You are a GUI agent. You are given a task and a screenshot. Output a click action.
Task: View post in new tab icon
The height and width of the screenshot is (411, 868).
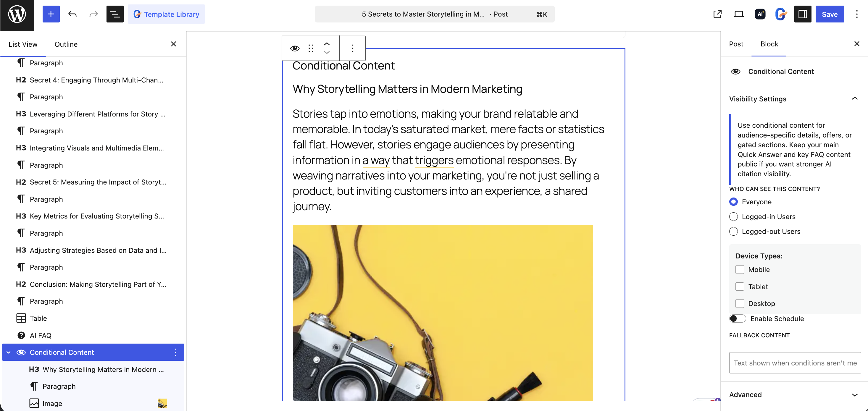[717, 14]
